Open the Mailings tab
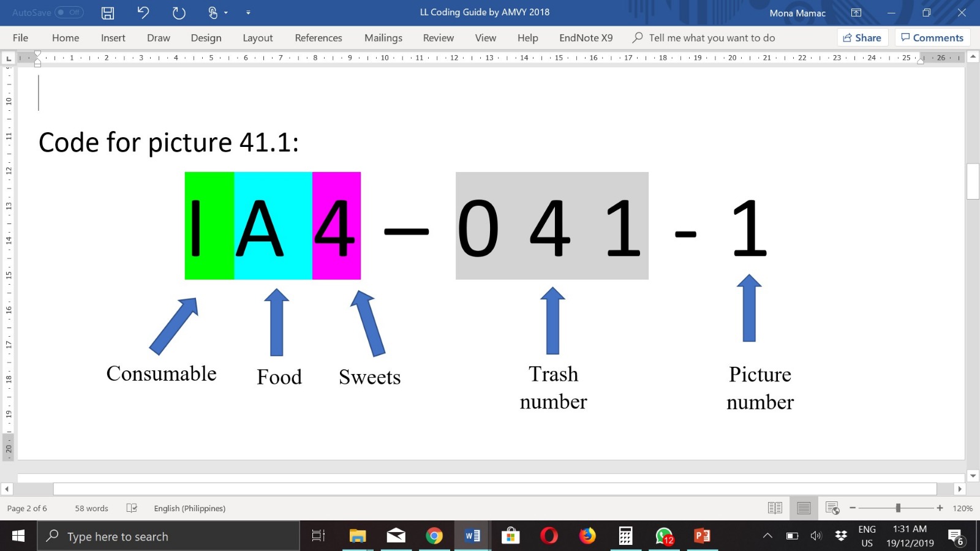This screenshot has height=551, width=980. click(x=383, y=38)
